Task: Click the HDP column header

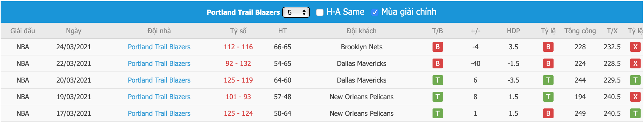Action: [513, 31]
